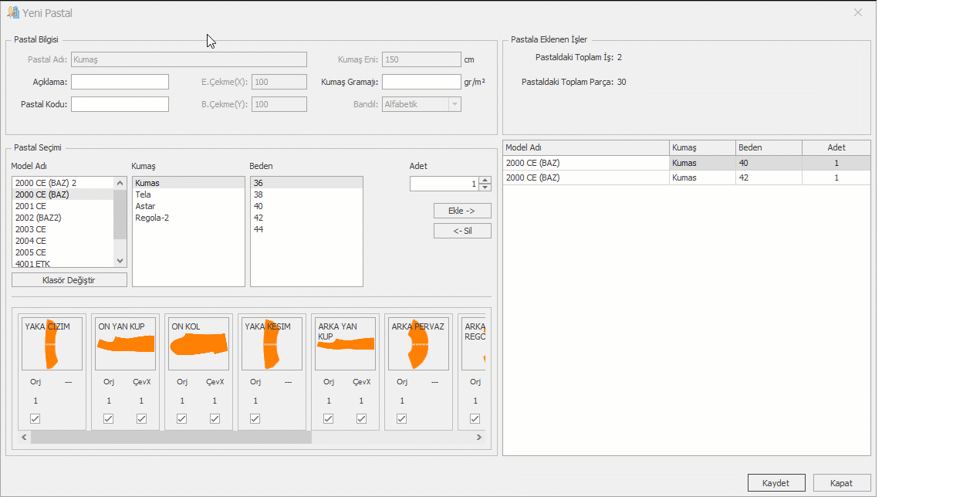Click the Kaydet button
980x497 pixels.
click(x=776, y=482)
